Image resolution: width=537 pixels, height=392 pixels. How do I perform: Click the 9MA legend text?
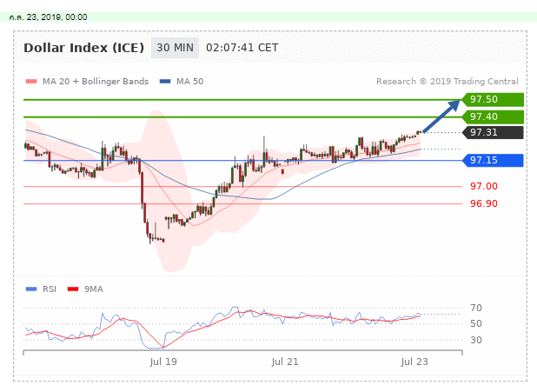94,289
